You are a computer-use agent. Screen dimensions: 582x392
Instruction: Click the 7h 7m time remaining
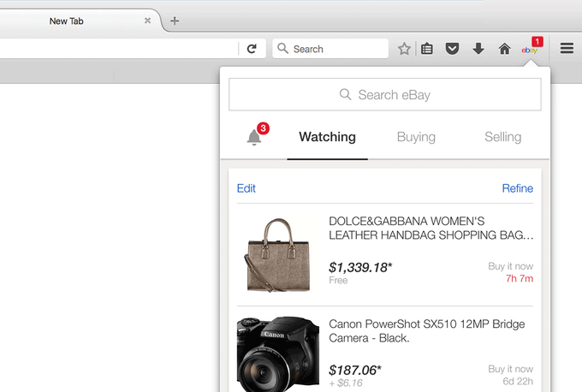pyautogui.click(x=520, y=278)
